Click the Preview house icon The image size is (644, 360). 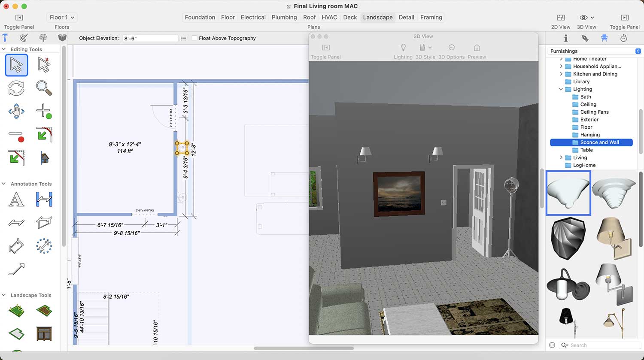pyautogui.click(x=477, y=48)
